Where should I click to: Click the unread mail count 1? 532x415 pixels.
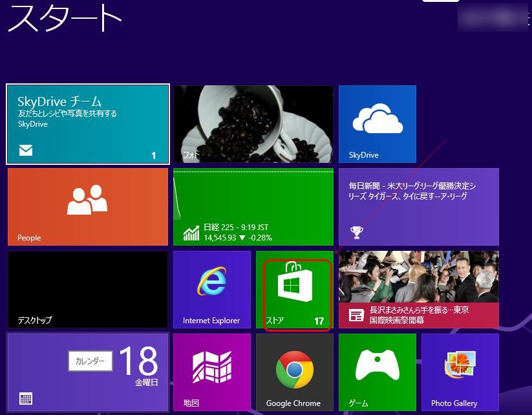(x=154, y=156)
